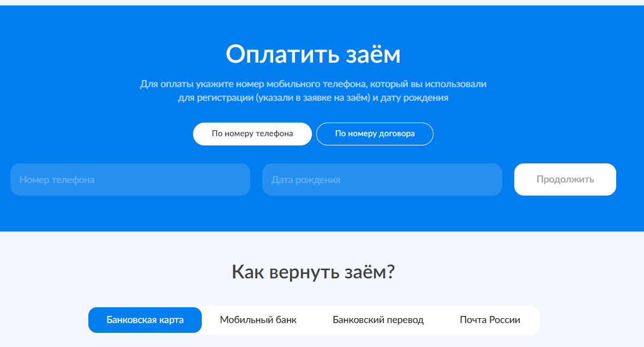Image resolution: width=644 pixels, height=347 pixels.
Task: Select the 'По номеру телефона' payment option
Action: tap(252, 134)
